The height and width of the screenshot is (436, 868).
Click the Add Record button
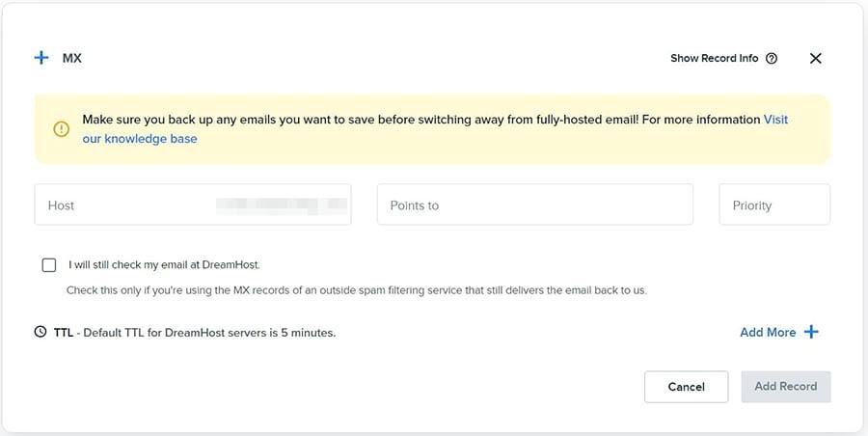point(785,386)
